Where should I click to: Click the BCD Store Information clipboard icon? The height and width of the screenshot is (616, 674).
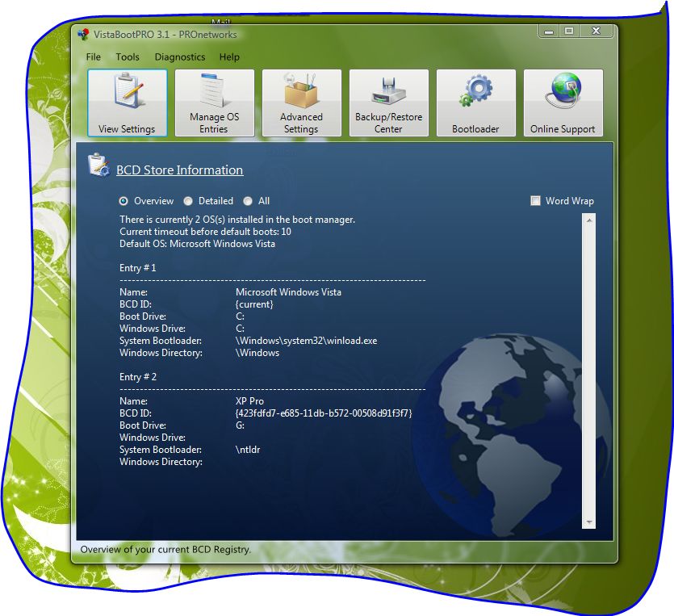98,165
